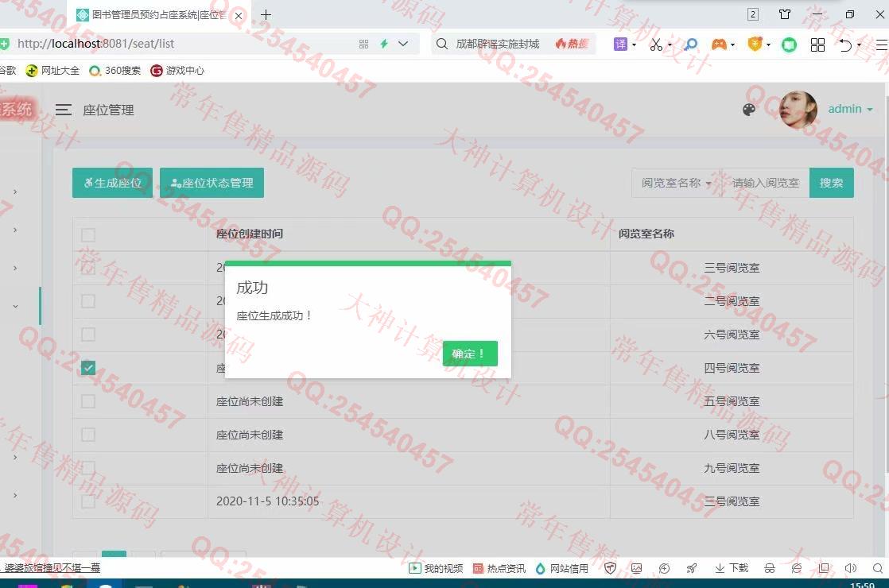Viewport: 889px width, 588px height.
Task: Open the browser main menu icon
Action: click(x=882, y=44)
